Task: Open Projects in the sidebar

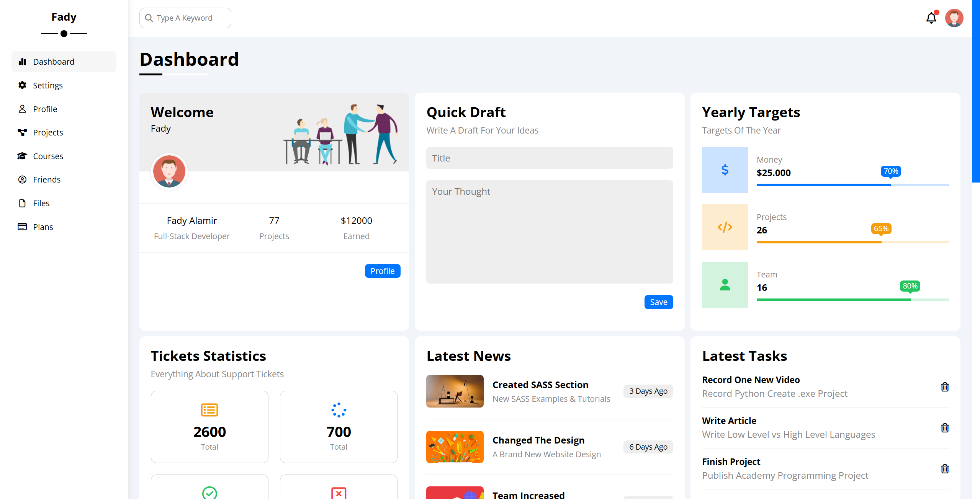Action: pos(64,132)
